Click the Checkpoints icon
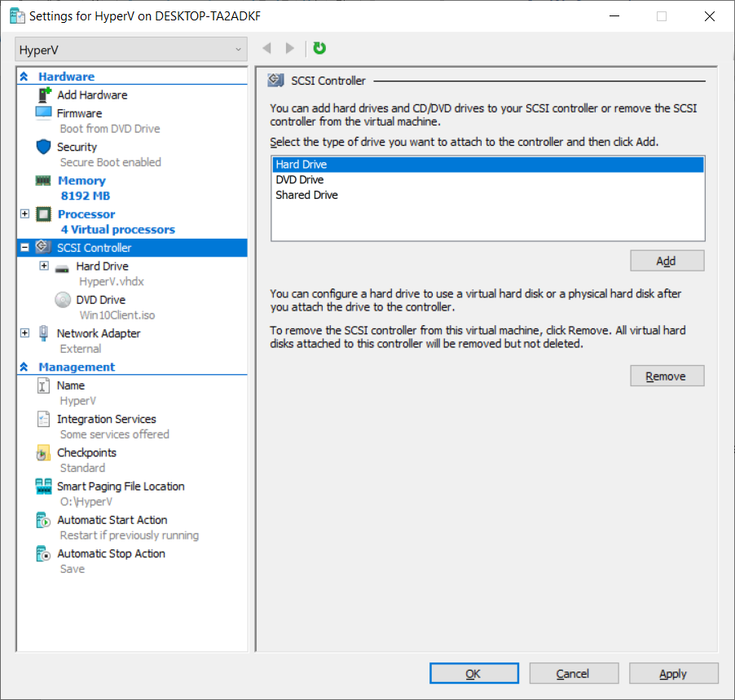The image size is (735, 700). point(44,453)
